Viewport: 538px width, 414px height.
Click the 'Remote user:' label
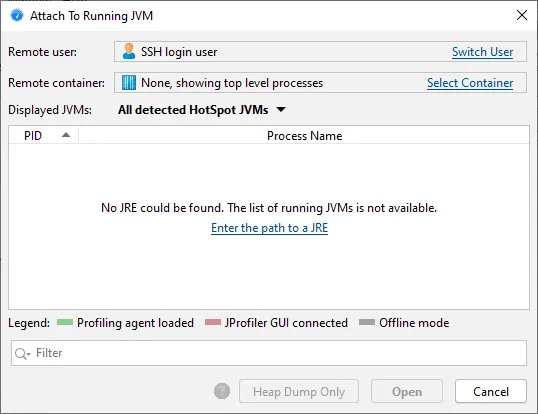pos(43,52)
